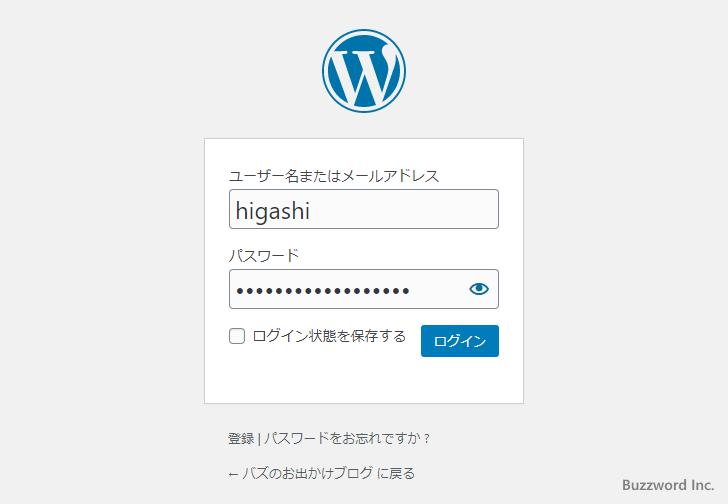Click blank space beneath the ログイン button
The width and height of the screenshot is (728, 504).
pos(460,380)
